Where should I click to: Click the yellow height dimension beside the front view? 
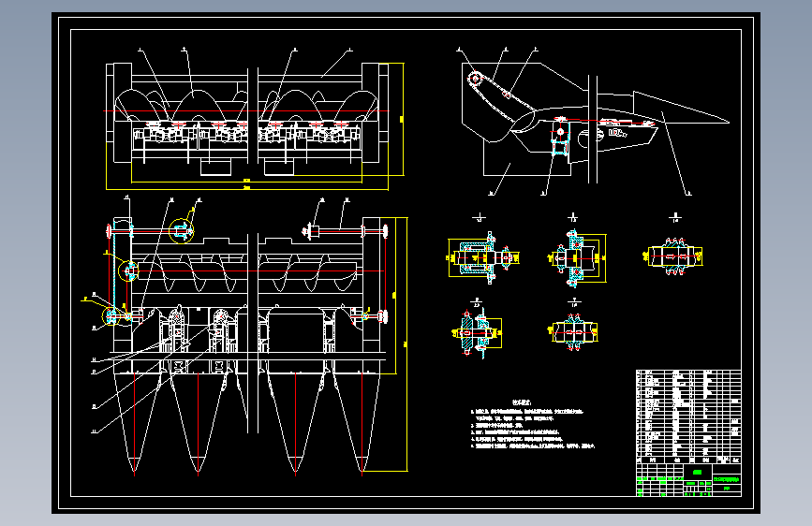pos(402,119)
